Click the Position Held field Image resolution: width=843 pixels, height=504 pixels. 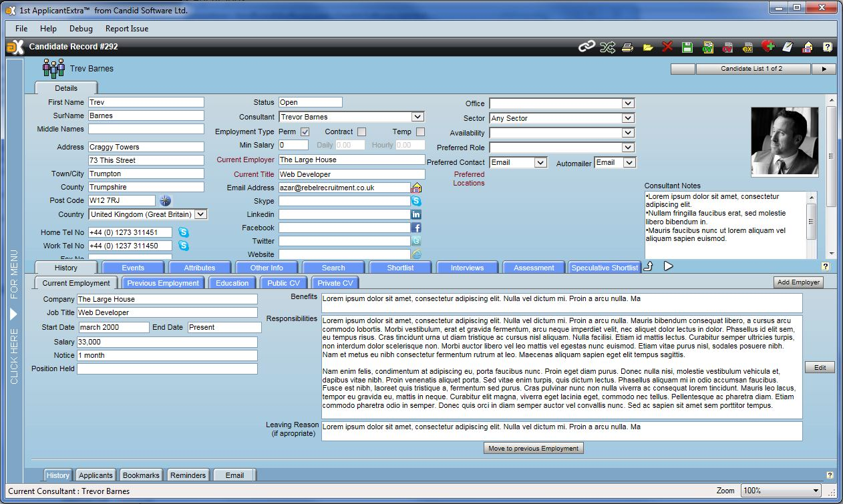167,368
